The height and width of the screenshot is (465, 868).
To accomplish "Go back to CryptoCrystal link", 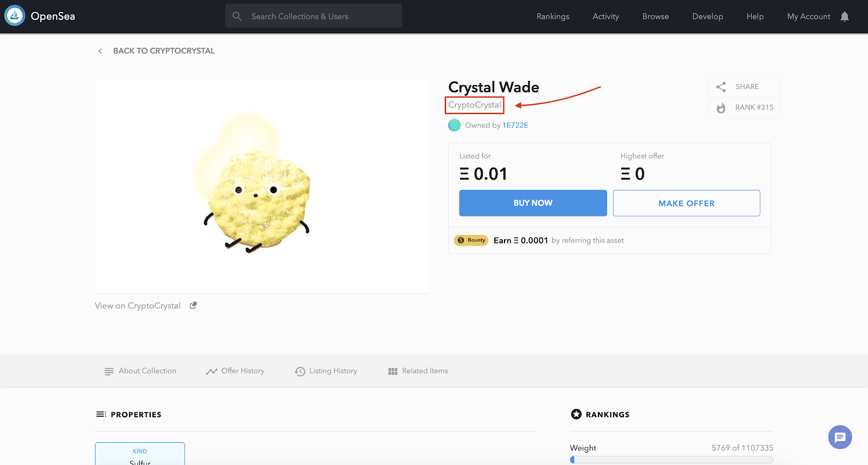I will pos(164,51).
